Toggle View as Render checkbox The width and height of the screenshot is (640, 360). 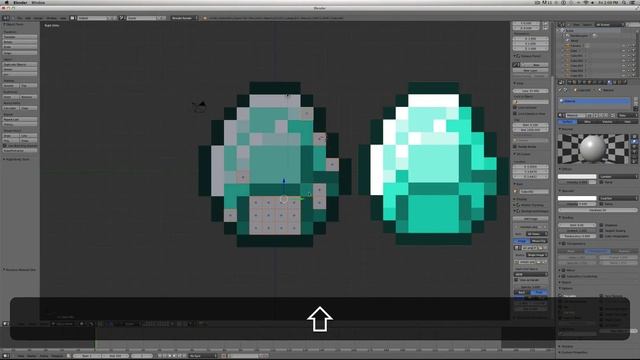[x=516, y=280]
